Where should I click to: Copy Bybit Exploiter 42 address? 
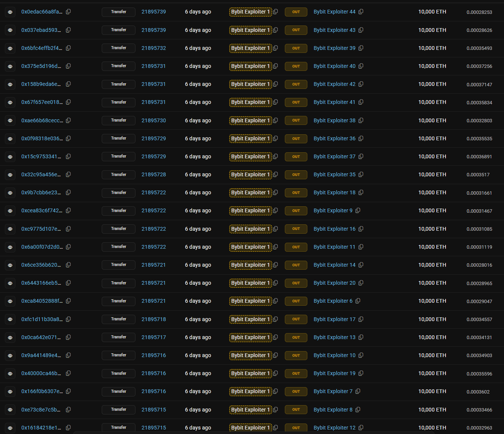coord(361,84)
